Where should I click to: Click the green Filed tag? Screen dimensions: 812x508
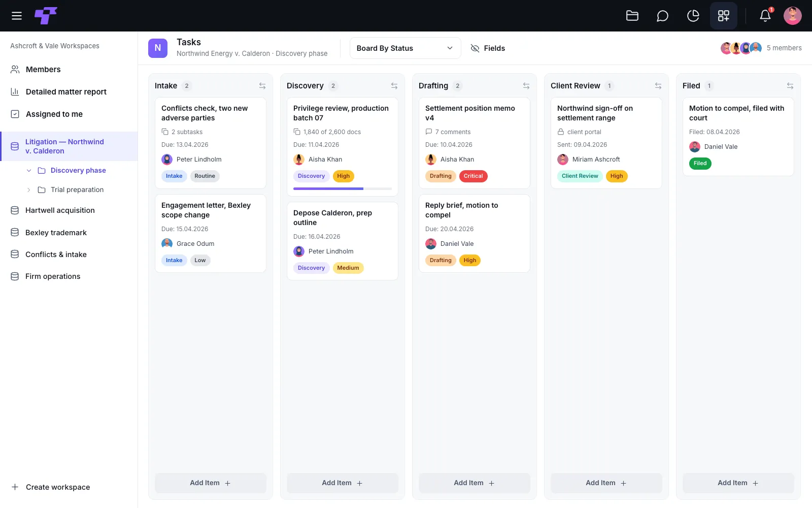coord(700,164)
